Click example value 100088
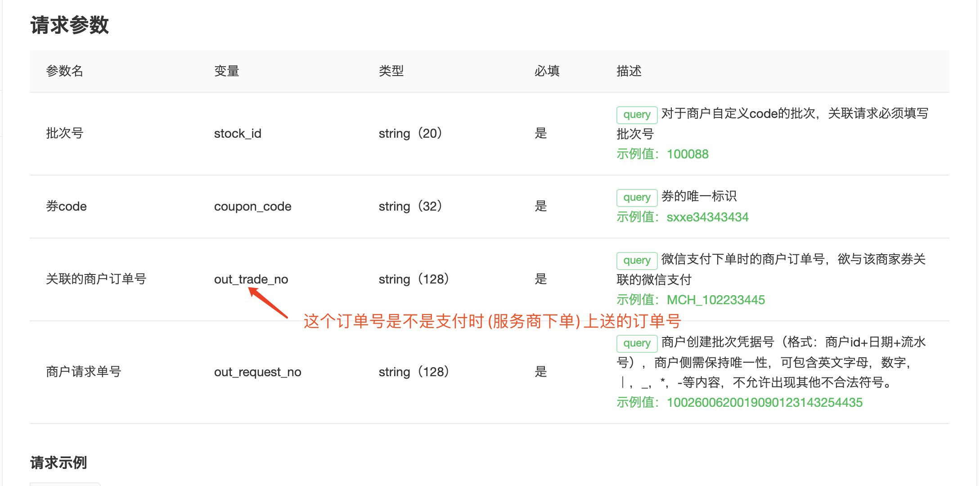This screenshot has height=486, width=980. pyautogui.click(x=688, y=154)
